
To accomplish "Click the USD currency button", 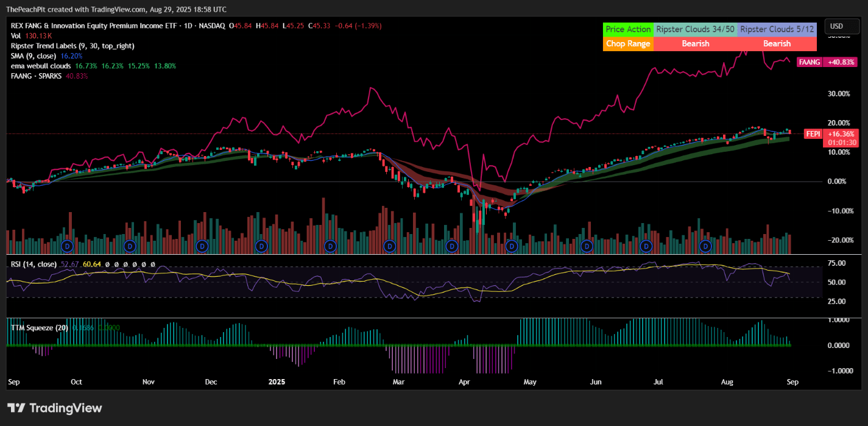I will tap(841, 26).
